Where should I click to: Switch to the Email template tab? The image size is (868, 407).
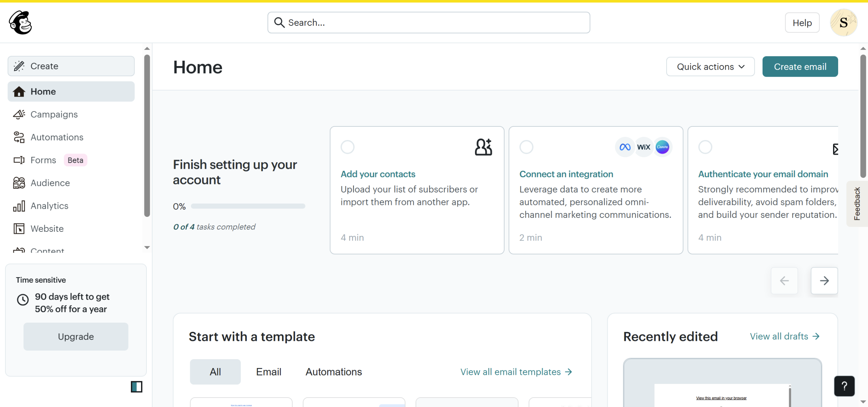(269, 372)
